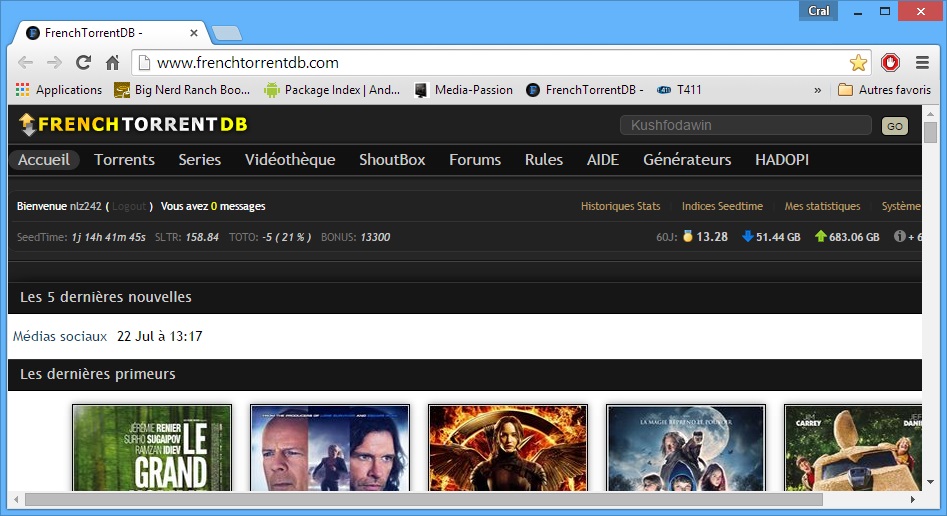Open Indices Seedtime link
The width and height of the screenshot is (947, 516).
(722, 206)
